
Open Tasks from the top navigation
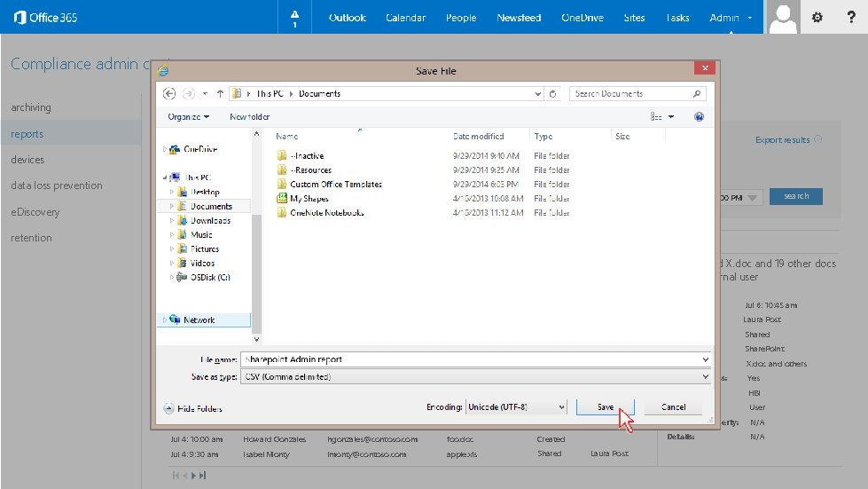coord(677,18)
